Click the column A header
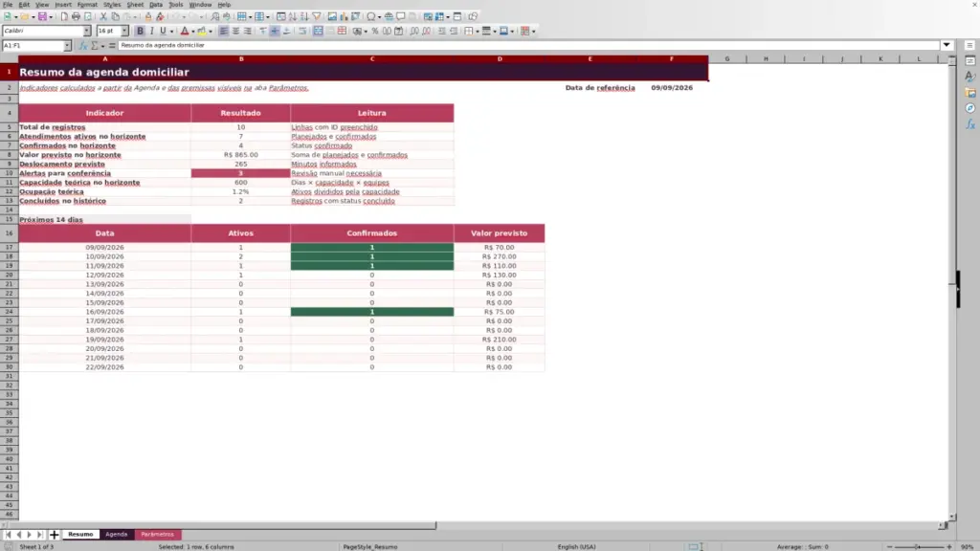 105,58
